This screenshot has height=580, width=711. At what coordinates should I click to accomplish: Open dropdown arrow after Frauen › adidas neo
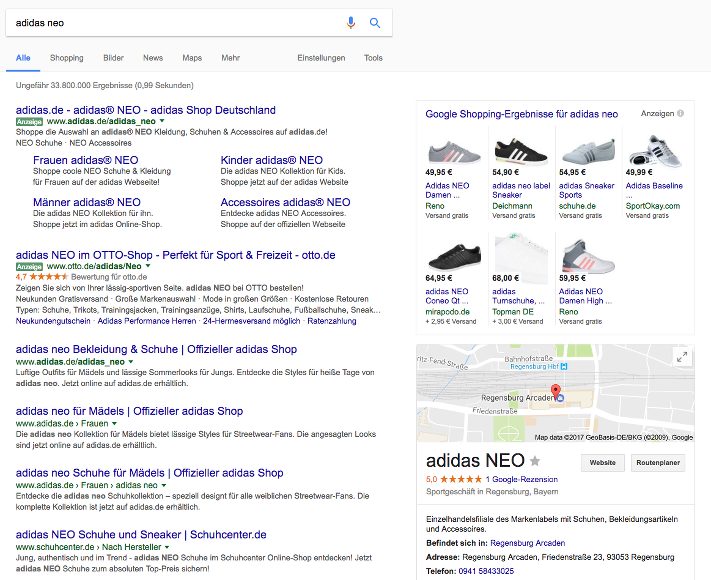pos(164,485)
